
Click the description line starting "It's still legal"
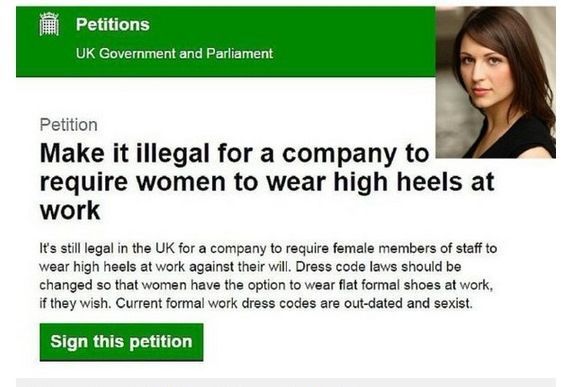pyautogui.click(x=268, y=248)
